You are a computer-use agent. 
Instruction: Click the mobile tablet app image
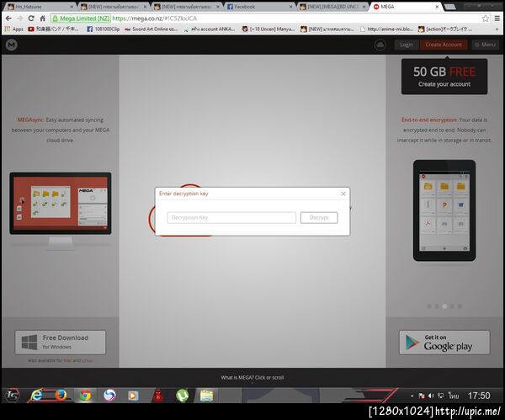click(x=444, y=210)
